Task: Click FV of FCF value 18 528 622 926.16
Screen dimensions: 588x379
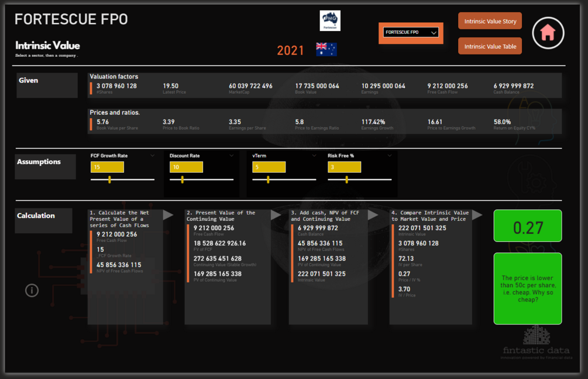Action: (x=220, y=244)
